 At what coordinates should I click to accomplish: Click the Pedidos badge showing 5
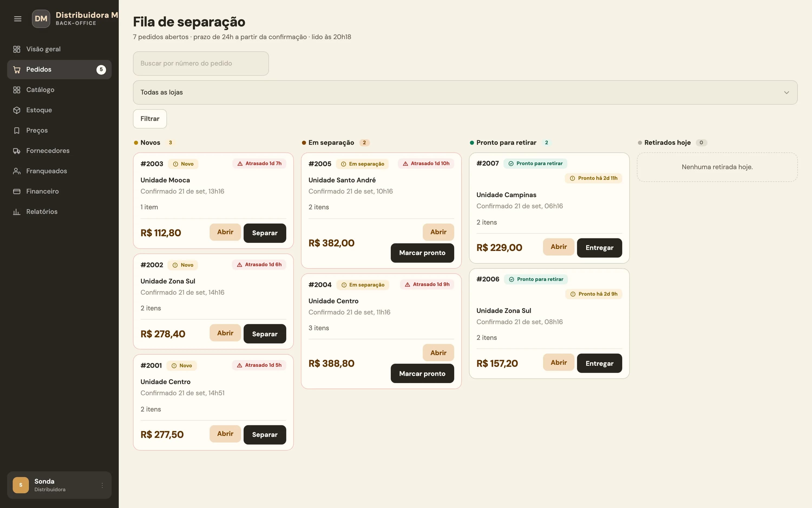tap(101, 70)
